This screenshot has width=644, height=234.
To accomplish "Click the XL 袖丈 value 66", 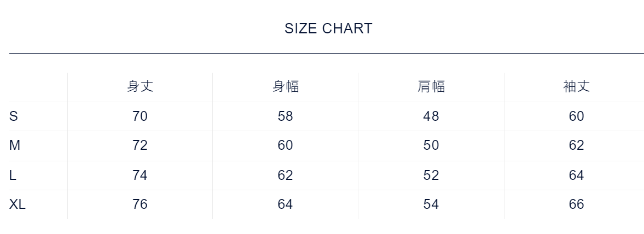I will 577,204.
